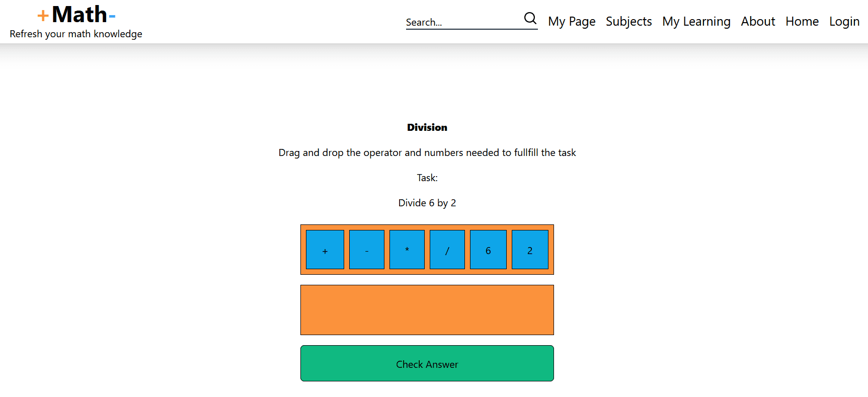Click the Divide 6 by 2 task text
Screen dimensions: 868x397
[427, 203]
